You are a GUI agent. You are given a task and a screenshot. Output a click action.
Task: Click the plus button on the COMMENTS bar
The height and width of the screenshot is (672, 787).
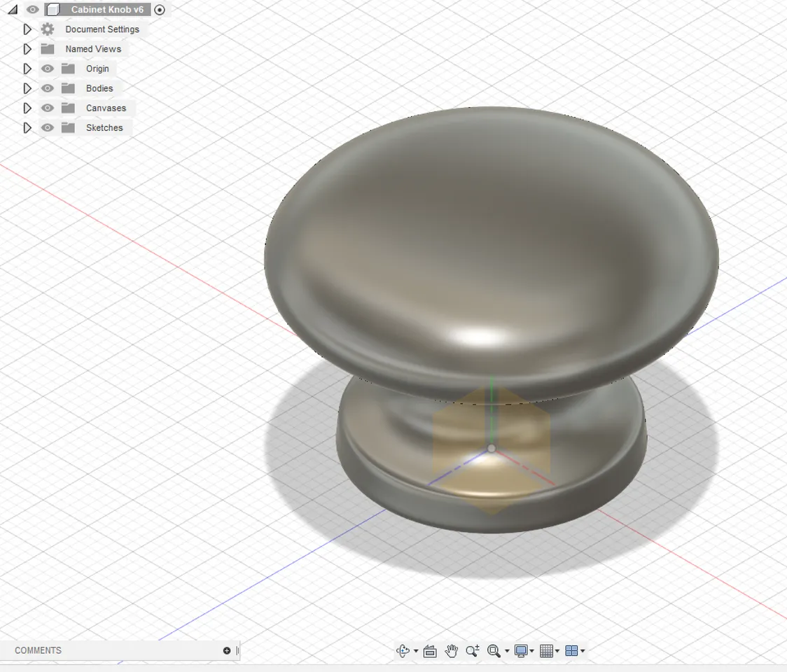coord(227,650)
